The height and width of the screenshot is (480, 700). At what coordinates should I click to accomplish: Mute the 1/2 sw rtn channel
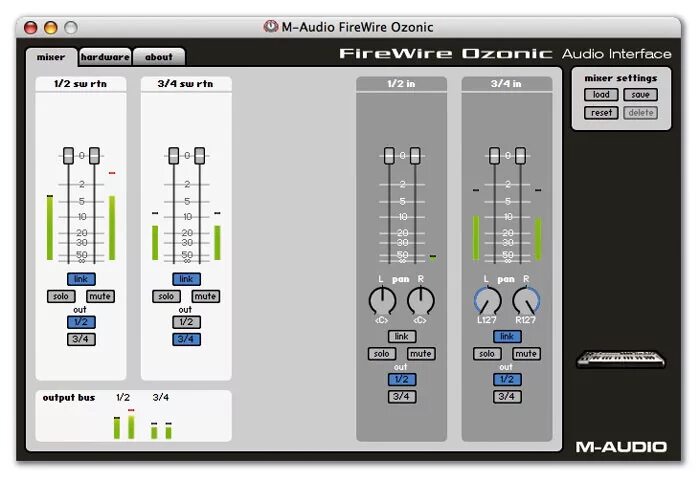[100, 296]
